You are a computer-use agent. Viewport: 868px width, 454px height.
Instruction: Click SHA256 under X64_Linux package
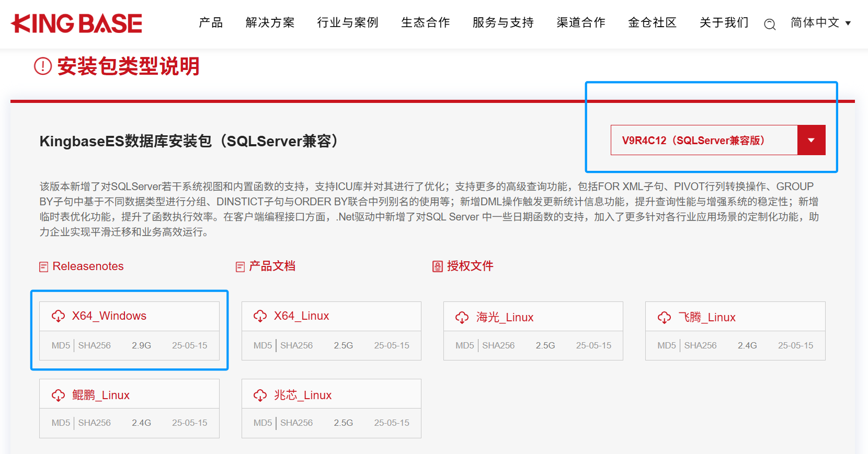[x=296, y=345]
